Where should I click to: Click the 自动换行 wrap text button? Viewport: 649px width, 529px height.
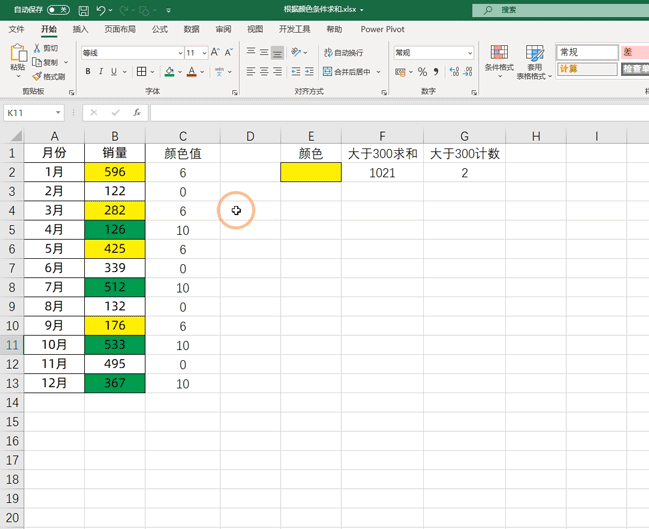click(344, 53)
